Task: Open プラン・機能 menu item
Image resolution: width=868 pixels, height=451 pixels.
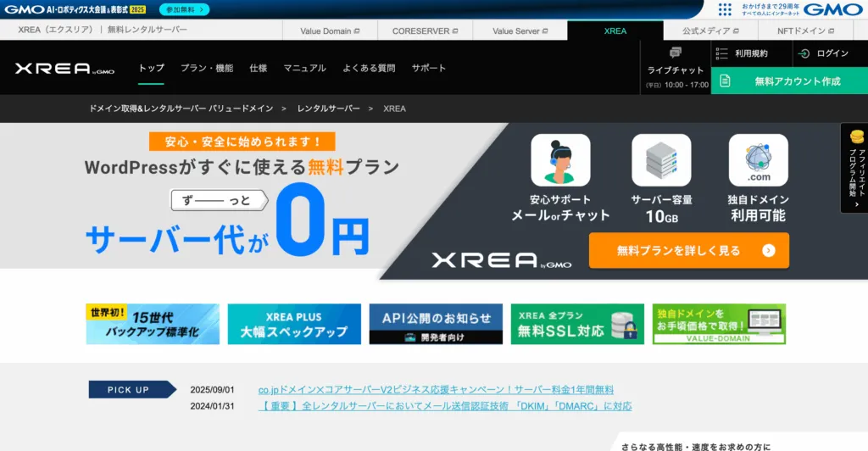Action: [207, 68]
